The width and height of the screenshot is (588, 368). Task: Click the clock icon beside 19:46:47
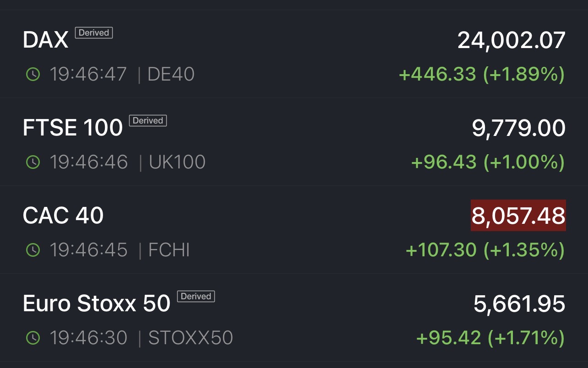point(33,74)
